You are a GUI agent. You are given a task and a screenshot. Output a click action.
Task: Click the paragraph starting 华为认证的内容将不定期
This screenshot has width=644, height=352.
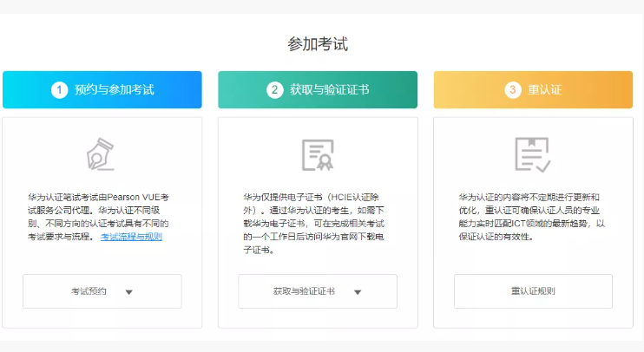pyautogui.click(x=531, y=217)
